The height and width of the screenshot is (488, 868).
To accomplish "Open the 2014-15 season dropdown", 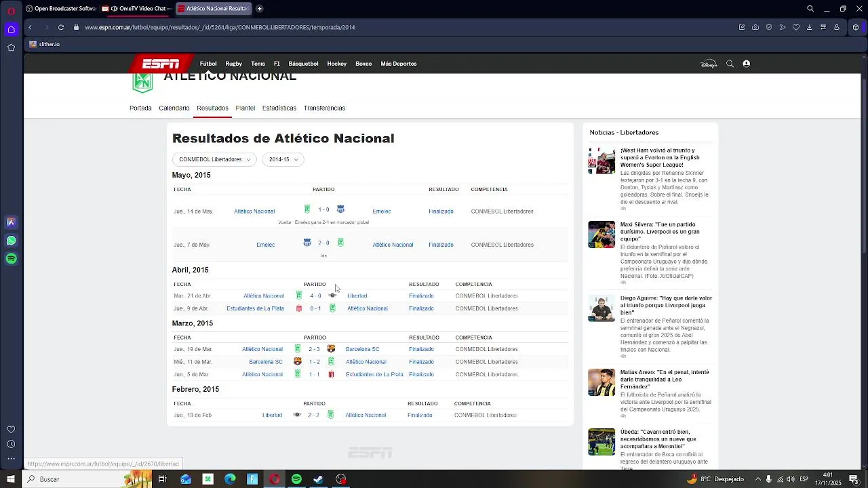I will 283,159.
